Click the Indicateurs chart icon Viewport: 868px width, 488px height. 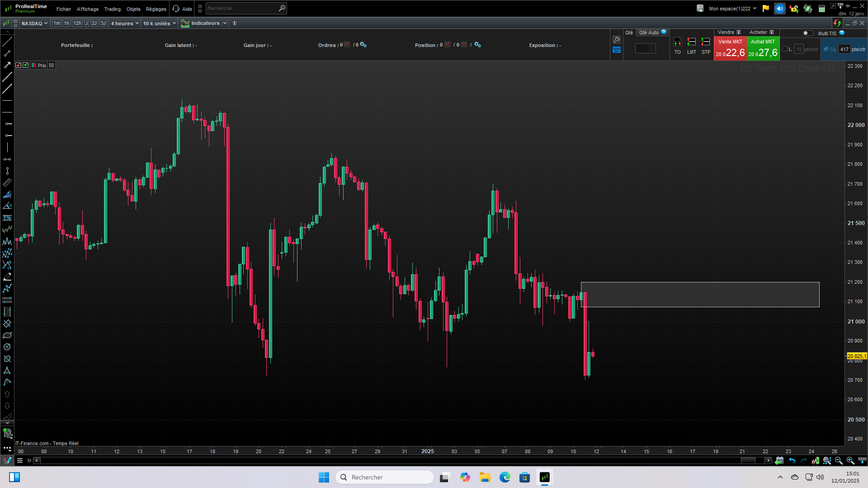pyautogui.click(x=185, y=23)
